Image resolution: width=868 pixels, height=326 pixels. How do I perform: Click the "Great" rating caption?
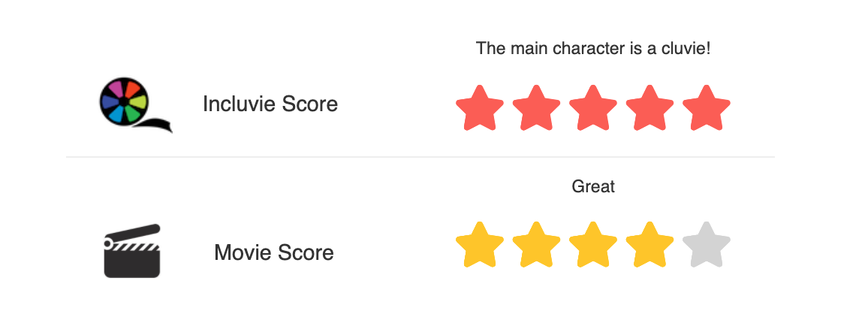[x=593, y=186]
